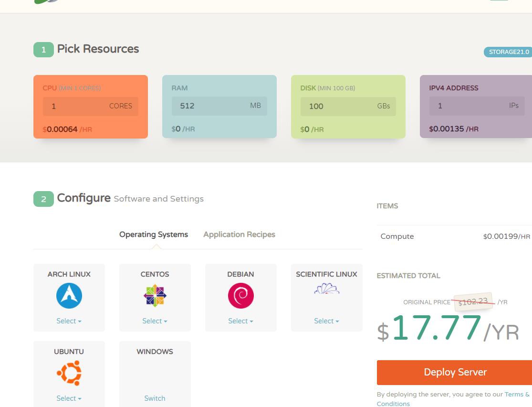Switch to the Application Recipes tab
Viewport: 532px width, 407px height.
pyautogui.click(x=239, y=235)
